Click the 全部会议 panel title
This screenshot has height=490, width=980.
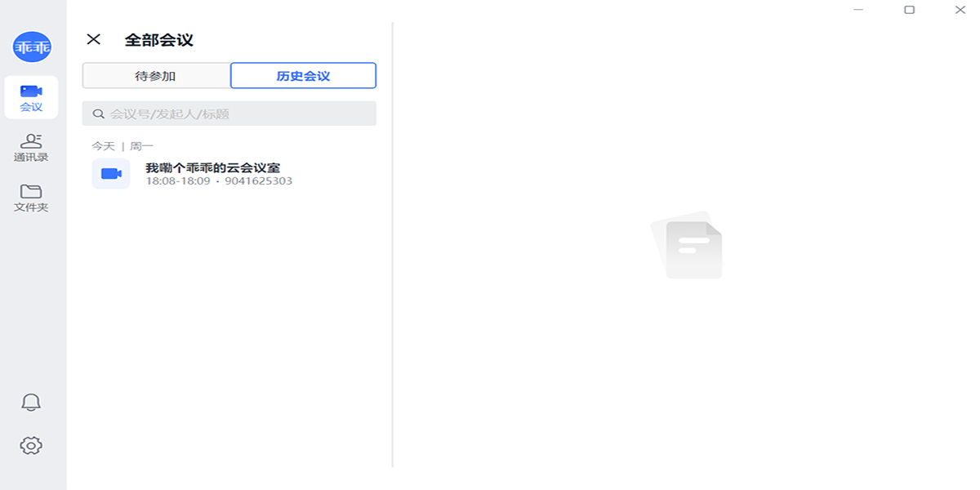click(x=158, y=39)
